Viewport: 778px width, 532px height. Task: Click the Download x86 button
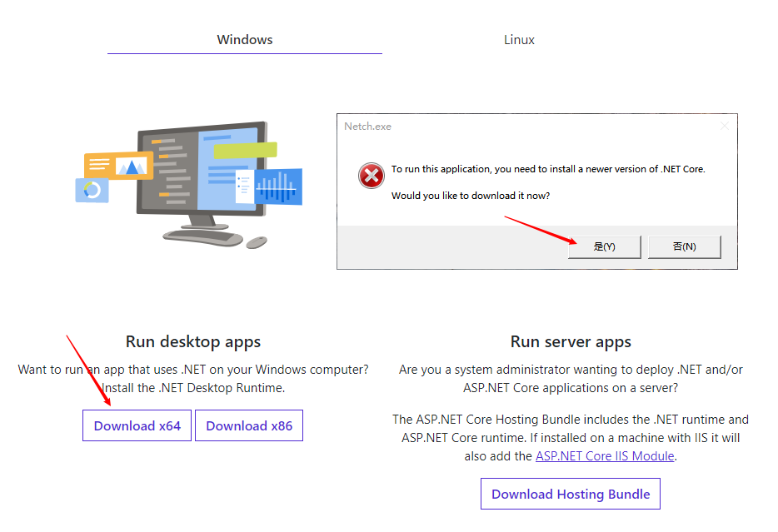tap(249, 425)
